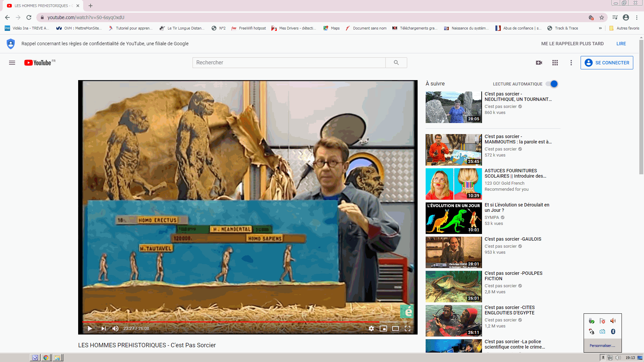
Task: Enter fullscreen mode
Action: click(408, 328)
